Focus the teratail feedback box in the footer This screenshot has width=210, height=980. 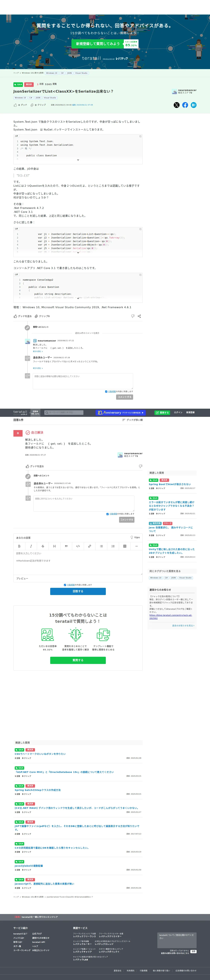[177, 940]
